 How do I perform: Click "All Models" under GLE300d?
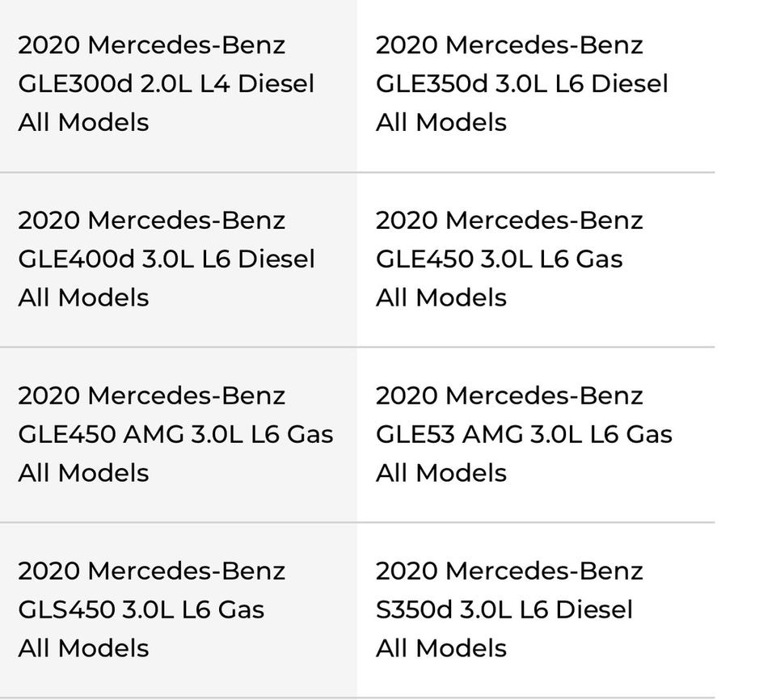point(83,122)
